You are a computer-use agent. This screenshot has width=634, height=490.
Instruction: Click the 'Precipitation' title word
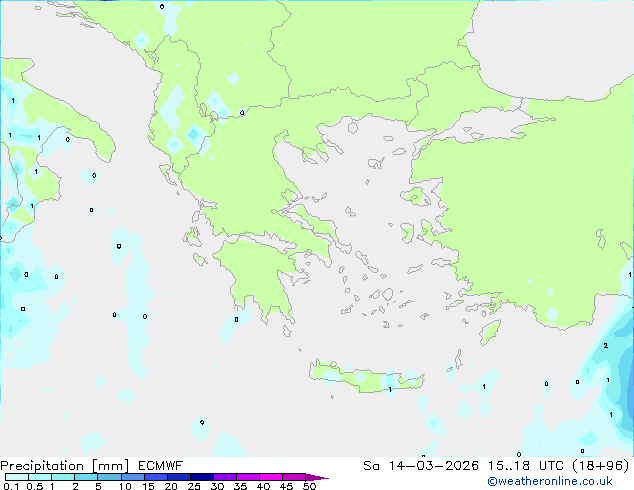coord(42,466)
